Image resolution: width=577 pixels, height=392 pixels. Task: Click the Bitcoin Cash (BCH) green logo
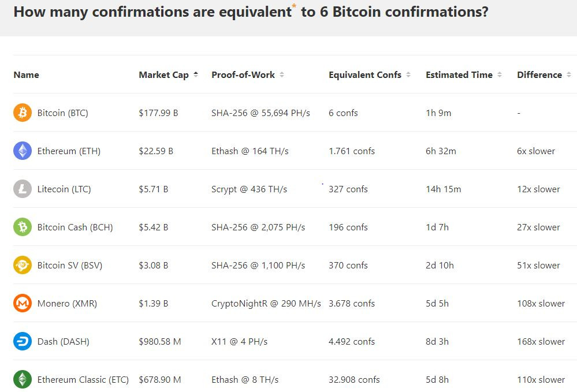(23, 227)
